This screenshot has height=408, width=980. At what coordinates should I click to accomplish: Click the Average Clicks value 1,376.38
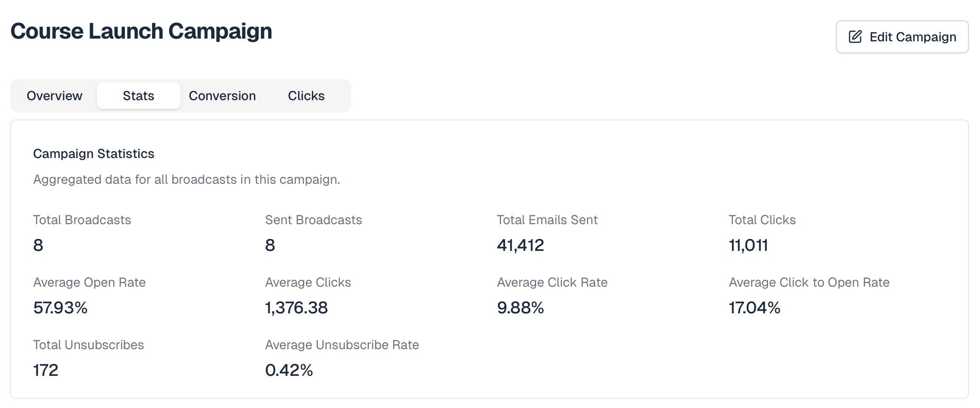coord(296,307)
